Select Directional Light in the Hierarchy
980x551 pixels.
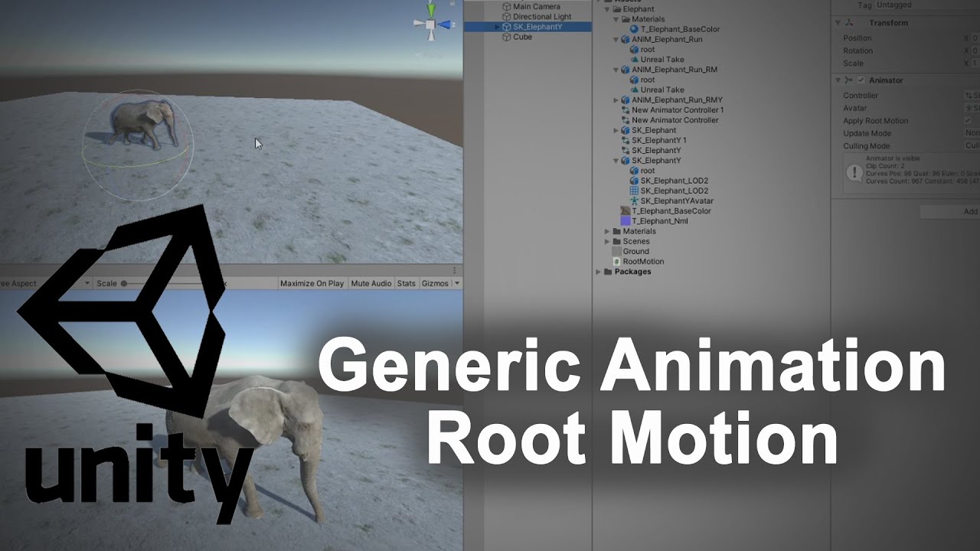pyautogui.click(x=542, y=17)
